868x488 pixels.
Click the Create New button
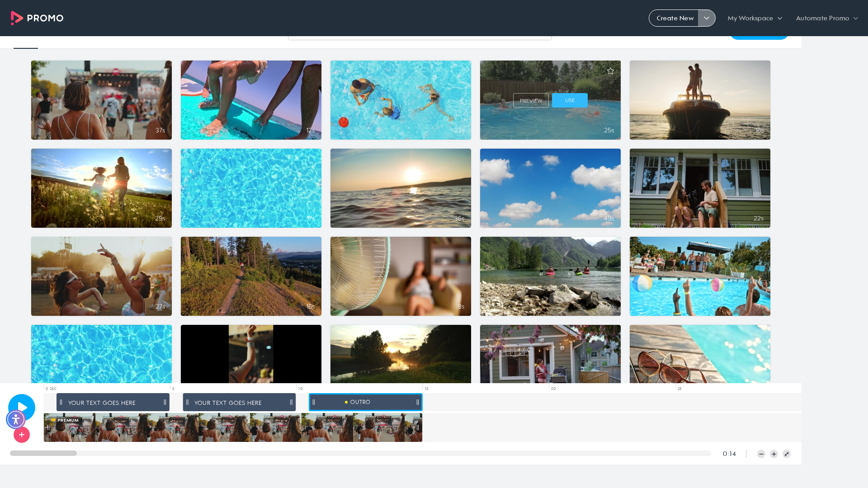675,18
